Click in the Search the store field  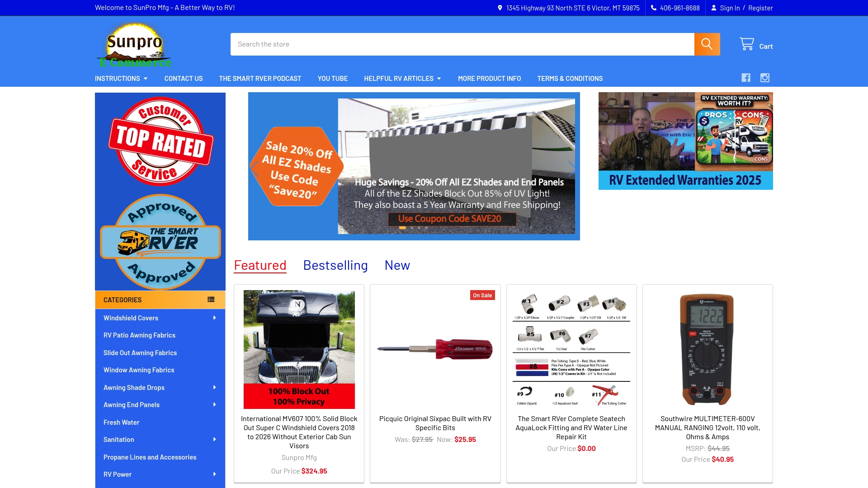tap(462, 44)
